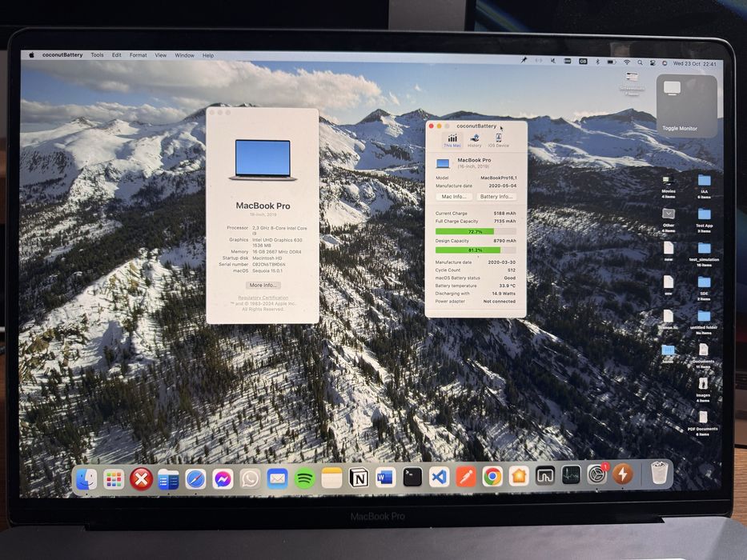
Task: Select the Movies stack on the desktop
Action: click(669, 186)
